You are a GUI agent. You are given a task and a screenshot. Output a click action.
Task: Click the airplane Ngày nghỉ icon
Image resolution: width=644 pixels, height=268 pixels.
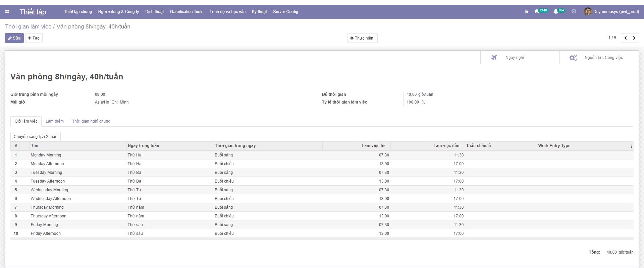point(494,58)
